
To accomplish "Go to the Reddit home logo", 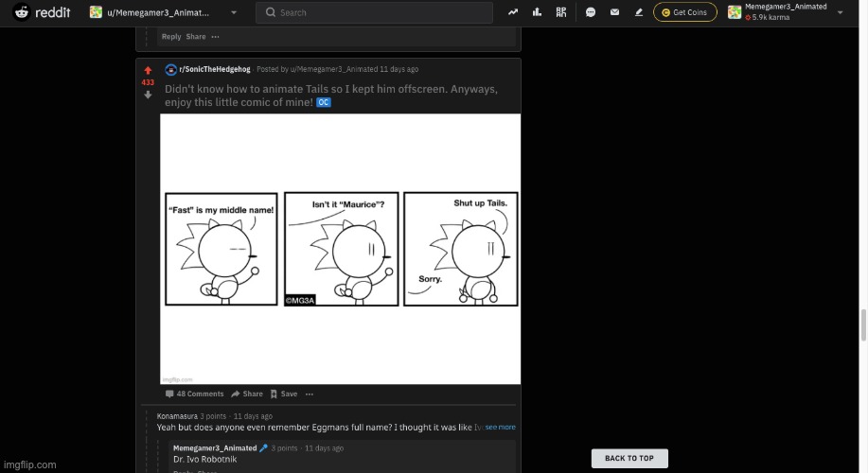I will tap(42, 11).
